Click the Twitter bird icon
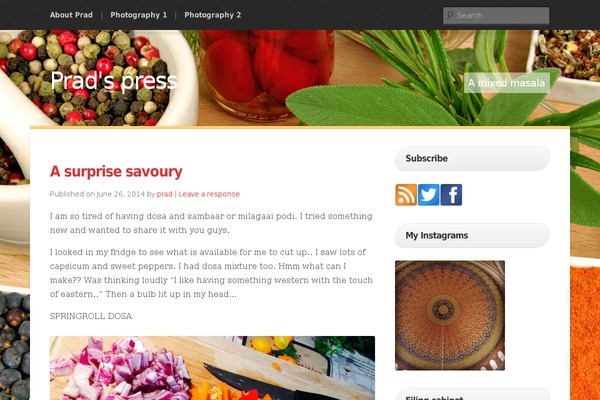Screen dimensions: 600x400 pos(429,195)
